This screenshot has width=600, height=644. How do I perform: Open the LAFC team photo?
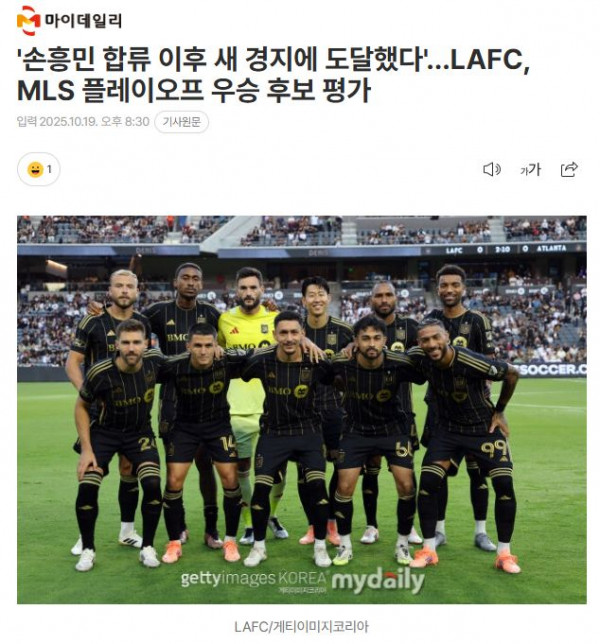pyautogui.click(x=302, y=409)
